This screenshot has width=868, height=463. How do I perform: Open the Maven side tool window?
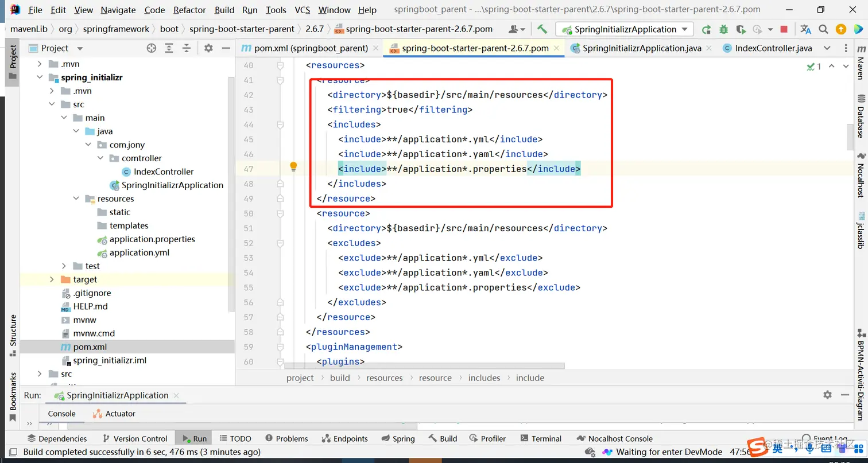tap(861, 63)
